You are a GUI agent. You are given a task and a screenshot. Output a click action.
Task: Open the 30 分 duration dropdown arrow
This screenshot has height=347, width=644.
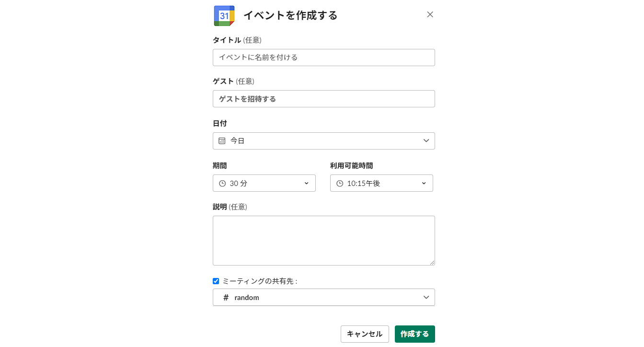(x=307, y=183)
